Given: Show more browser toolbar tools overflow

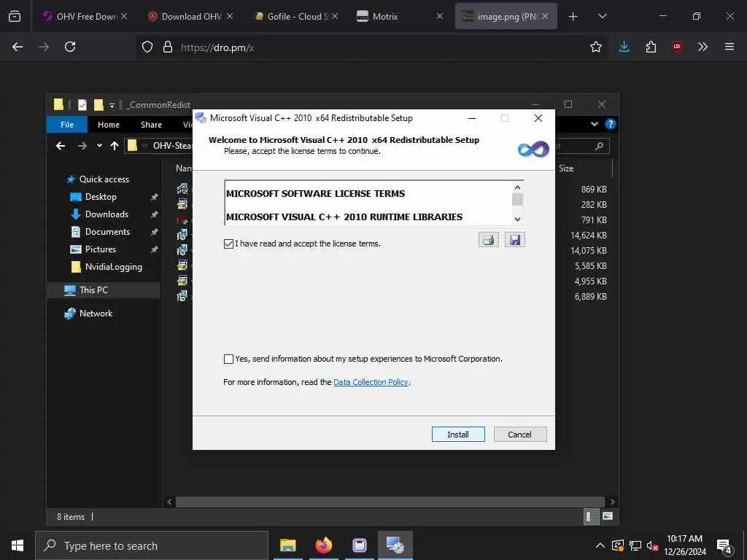Looking at the screenshot, I should pos(703,47).
